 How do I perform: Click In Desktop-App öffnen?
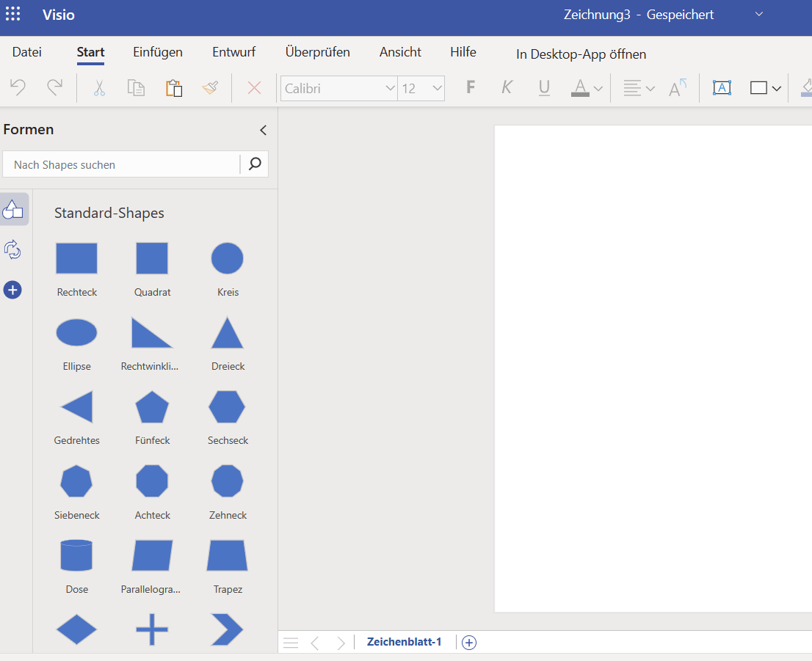coord(581,54)
